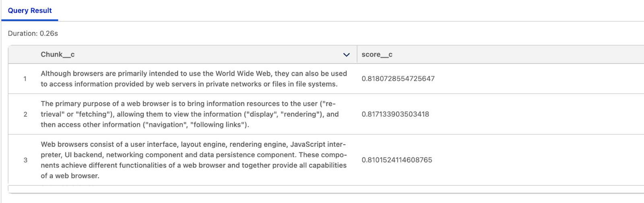Click the blank corner header above row numbers
Viewport: 644px width, 203px height.
pyautogui.click(x=24, y=54)
